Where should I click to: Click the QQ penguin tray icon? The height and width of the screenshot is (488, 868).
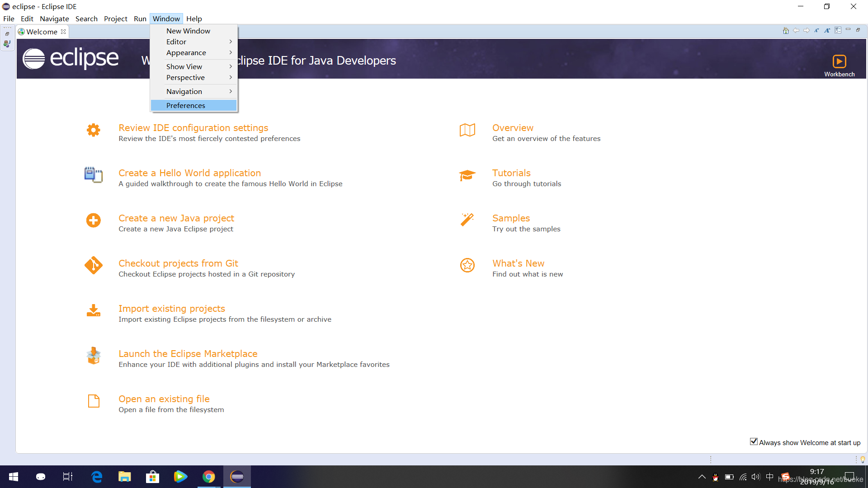[715, 477]
